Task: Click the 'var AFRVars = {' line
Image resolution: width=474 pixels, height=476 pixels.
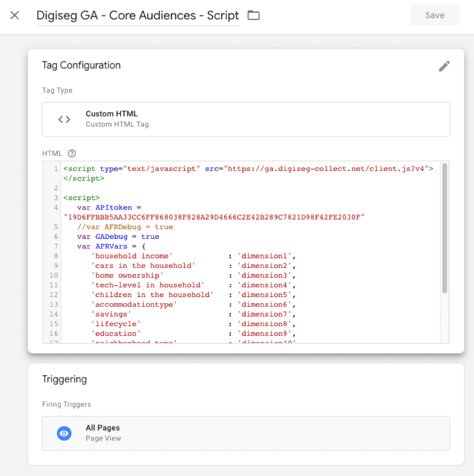Action: tap(111, 247)
